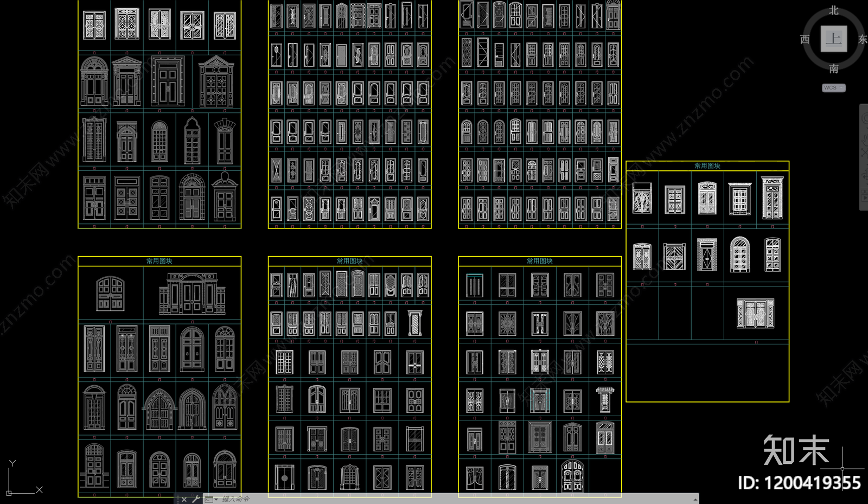Select north 北 on the ViewCube compass
This screenshot has width=868, height=504.
834,10
